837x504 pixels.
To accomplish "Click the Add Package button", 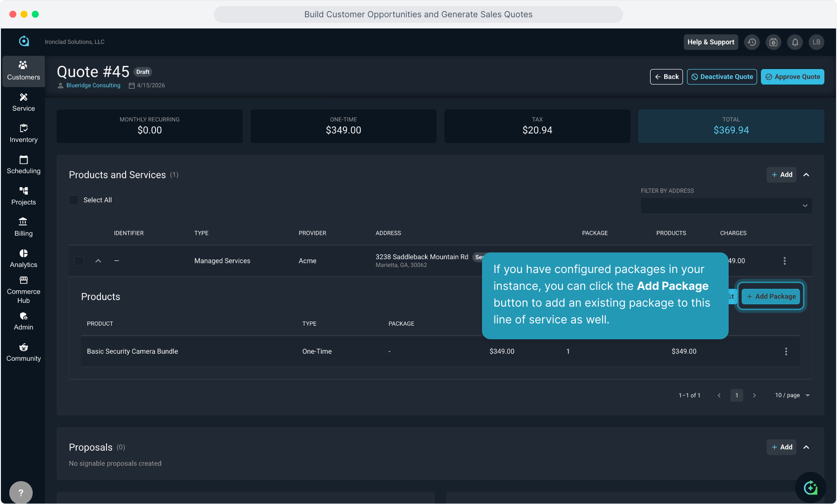I will click(771, 296).
